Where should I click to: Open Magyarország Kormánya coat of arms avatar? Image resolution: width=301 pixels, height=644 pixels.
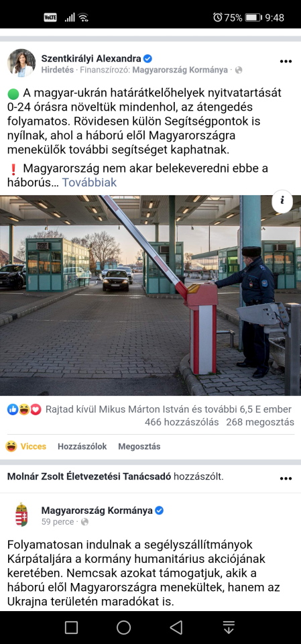21,515
